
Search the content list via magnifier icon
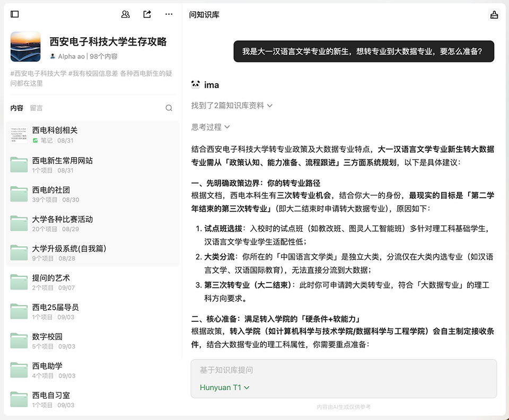(x=169, y=108)
